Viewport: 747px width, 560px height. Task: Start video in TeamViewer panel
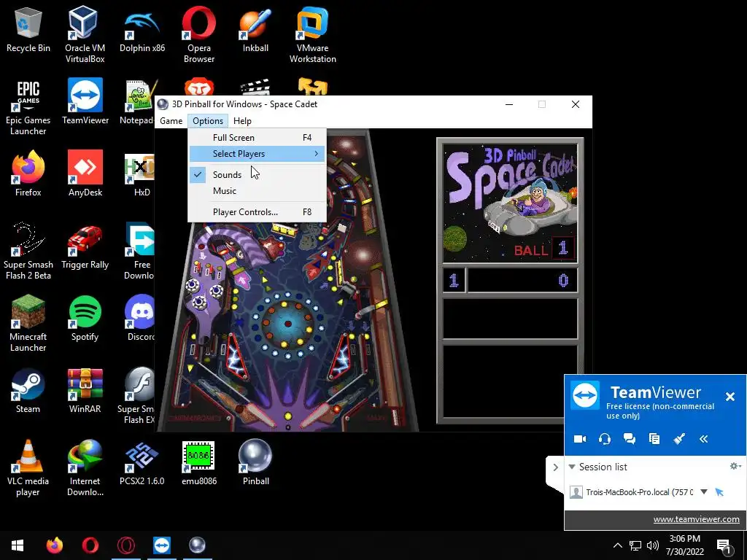tap(580, 439)
